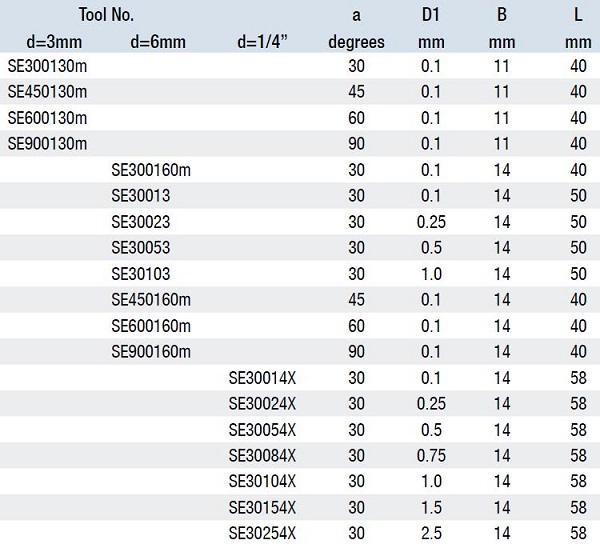This screenshot has width=600, height=544.
Task: Click the SE30103 tool number
Action: (x=140, y=273)
